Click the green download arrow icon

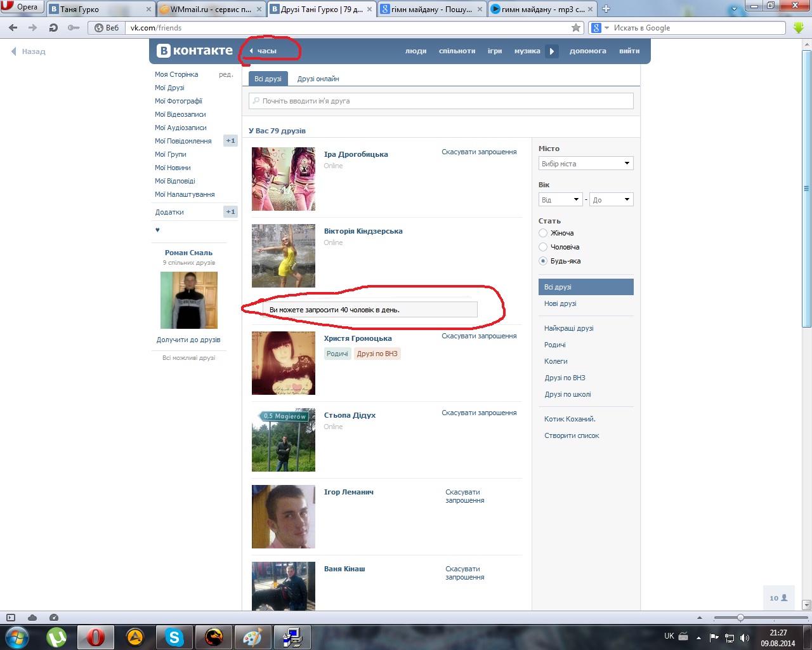pos(799,28)
